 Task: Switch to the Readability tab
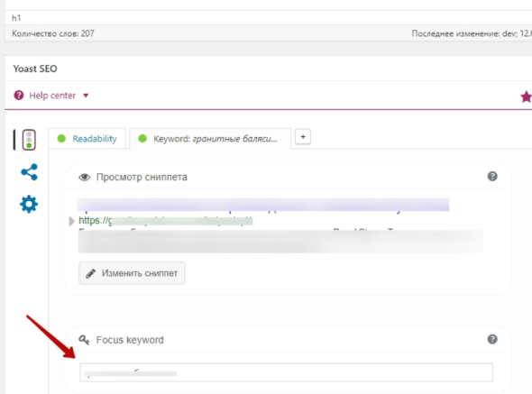click(87, 139)
